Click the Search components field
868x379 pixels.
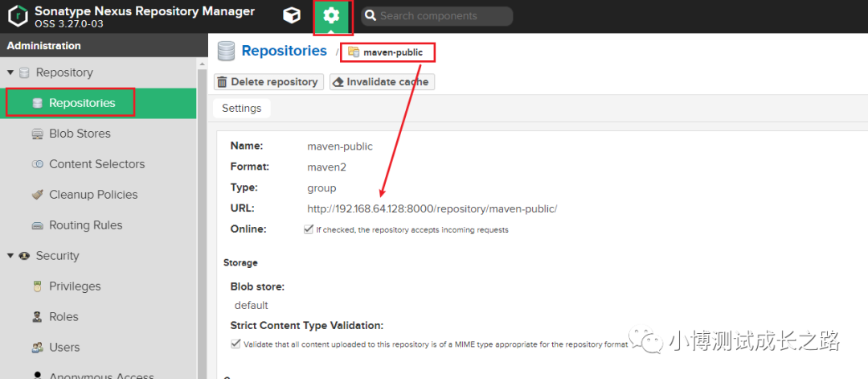click(x=442, y=16)
